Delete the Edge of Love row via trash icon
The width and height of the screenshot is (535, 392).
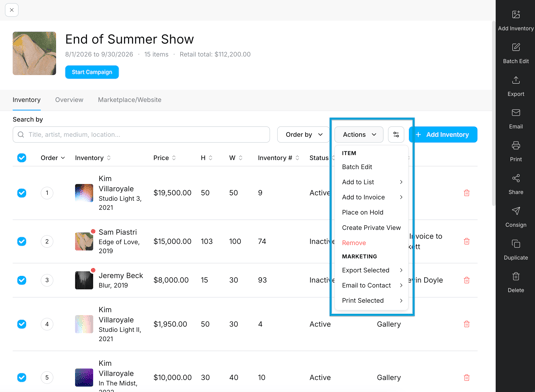click(466, 241)
